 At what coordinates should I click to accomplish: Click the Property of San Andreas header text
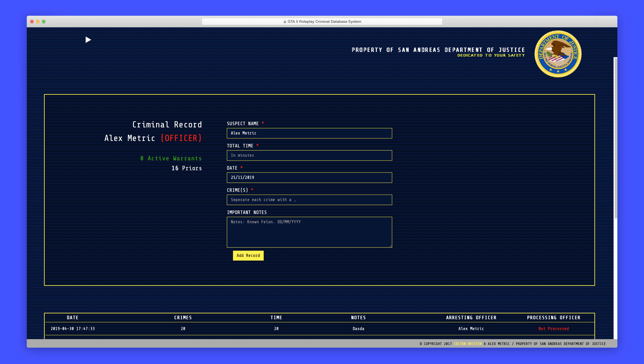pyautogui.click(x=438, y=50)
